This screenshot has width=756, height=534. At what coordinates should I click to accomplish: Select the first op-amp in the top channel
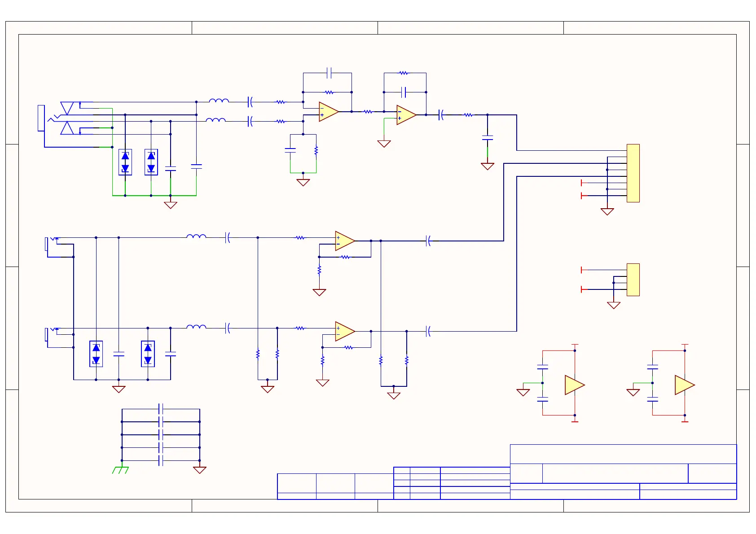[329, 112]
